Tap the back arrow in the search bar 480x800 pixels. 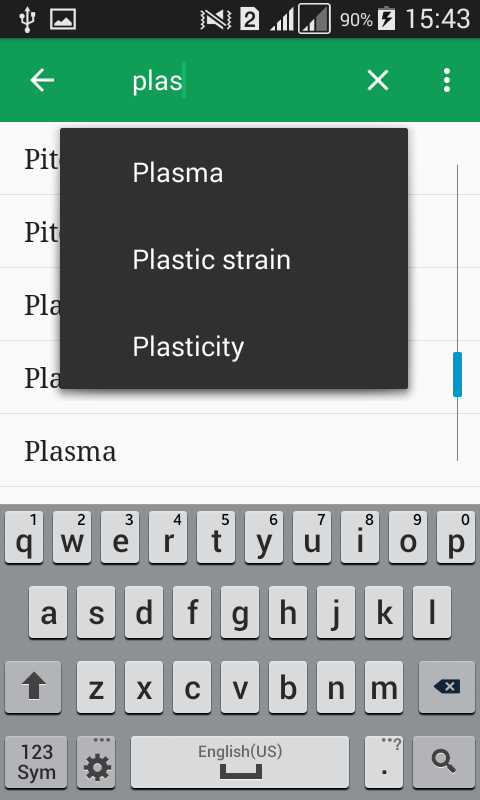click(42, 80)
